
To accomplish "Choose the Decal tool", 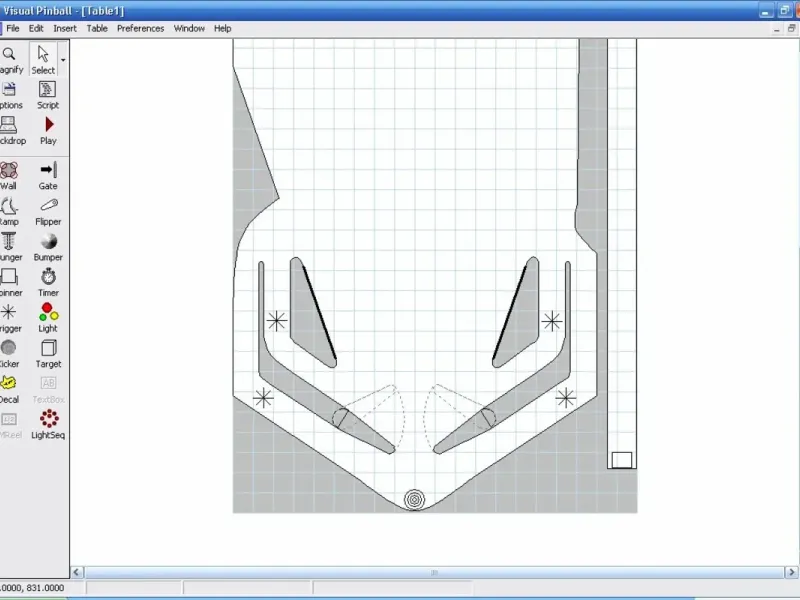I will (x=9, y=390).
